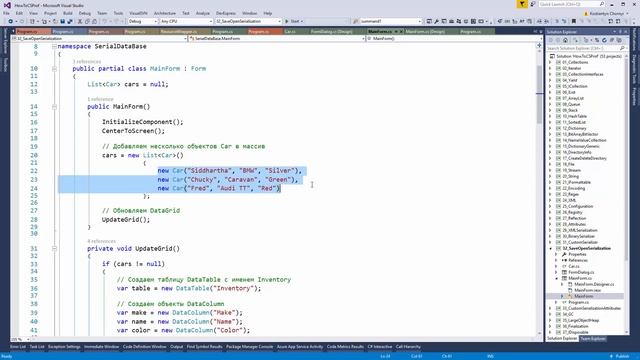This screenshot has width=640, height=360.
Task: Click the Home icon in Solution Explorer toolbar
Action: (x=565, y=40)
